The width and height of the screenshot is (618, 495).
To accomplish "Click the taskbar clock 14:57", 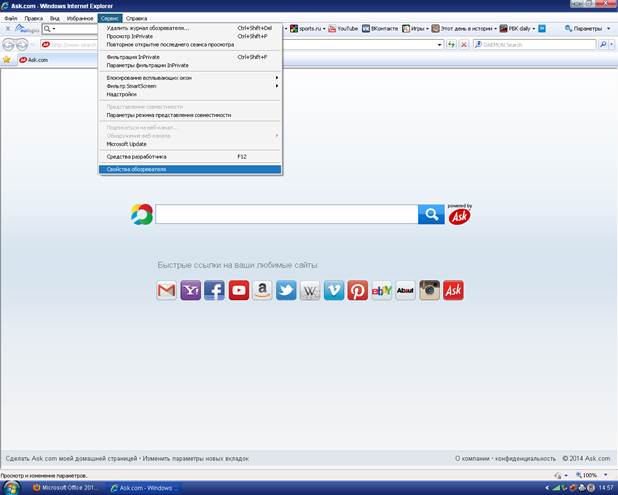I will pos(606,488).
